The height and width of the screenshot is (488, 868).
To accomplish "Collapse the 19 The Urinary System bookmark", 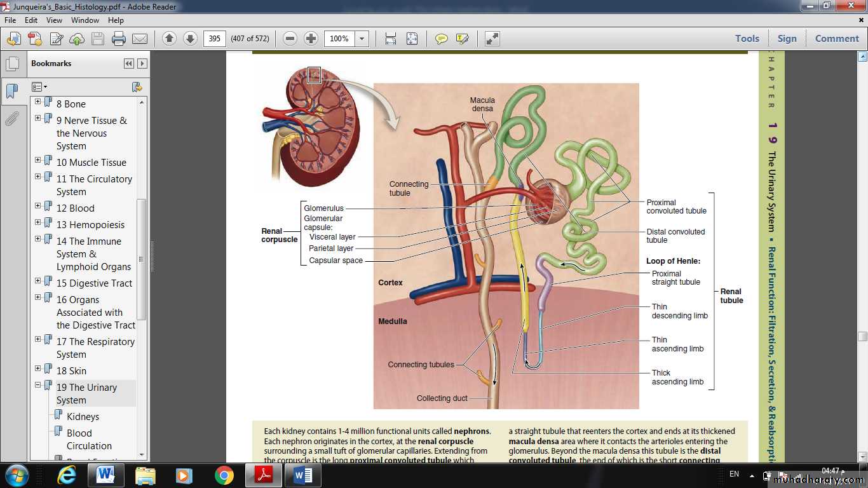I will [38, 385].
